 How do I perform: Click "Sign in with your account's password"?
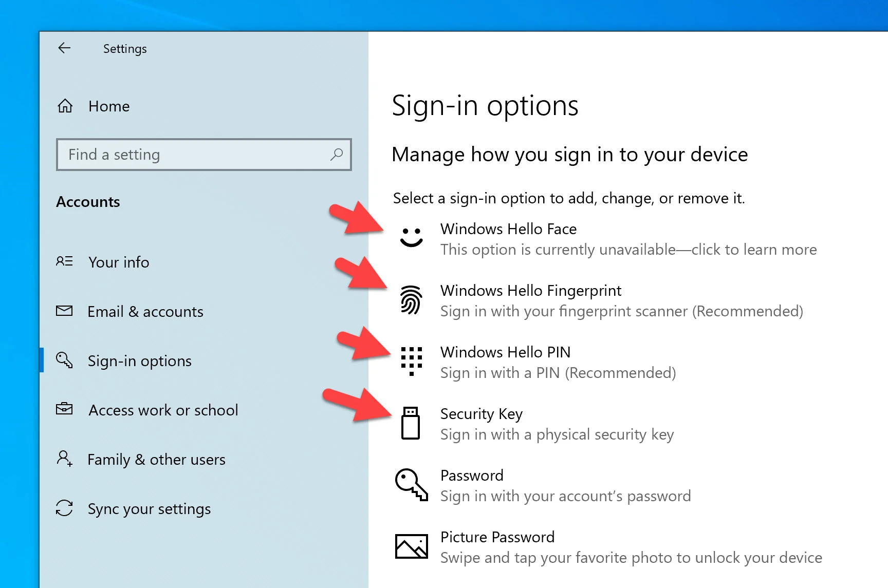point(566,496)
